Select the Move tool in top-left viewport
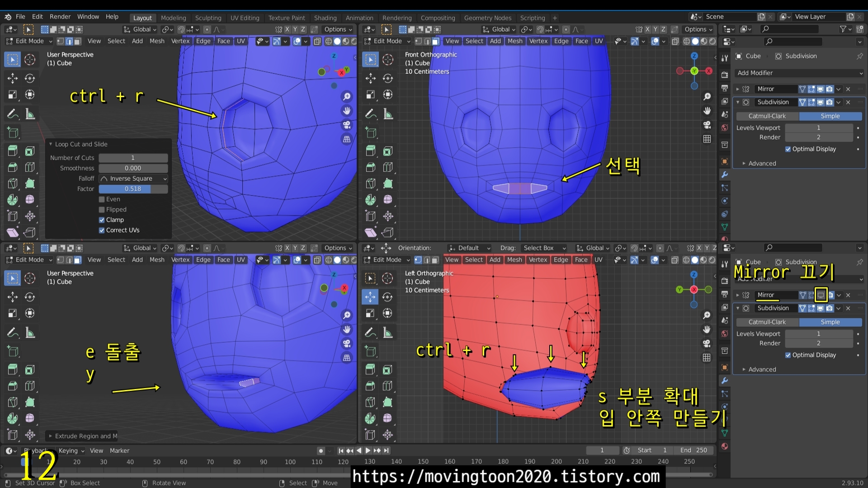868x488 pixels. click(x=13, y=78)
